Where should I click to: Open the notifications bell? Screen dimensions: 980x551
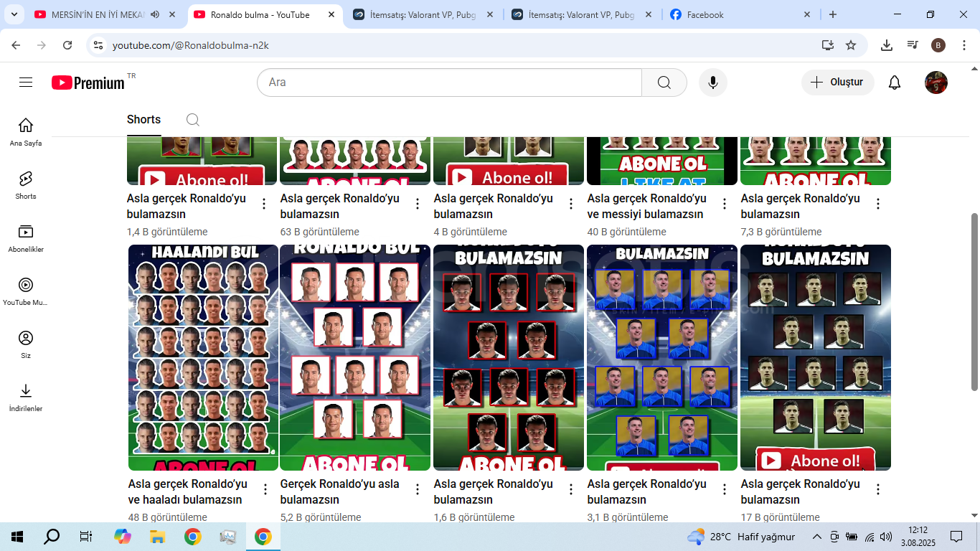(x=895, y=83)
